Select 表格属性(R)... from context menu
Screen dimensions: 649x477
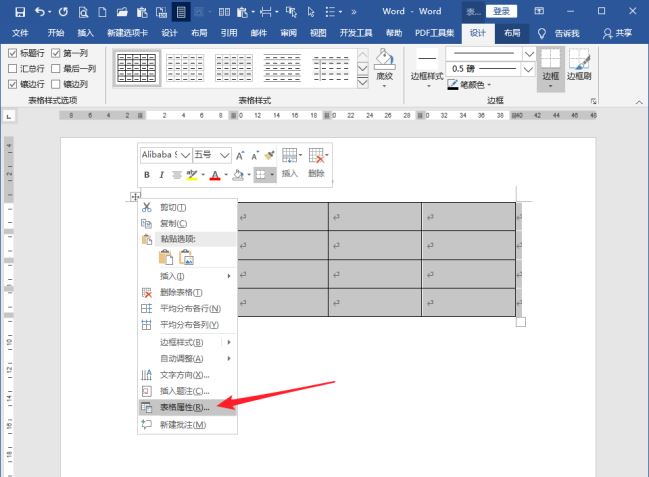click(185, 407)
